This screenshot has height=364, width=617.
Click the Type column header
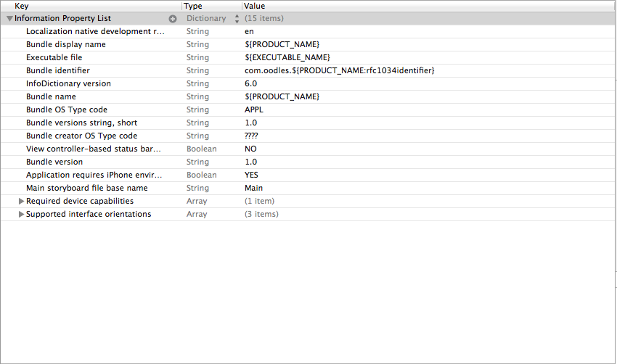(193, 6)
